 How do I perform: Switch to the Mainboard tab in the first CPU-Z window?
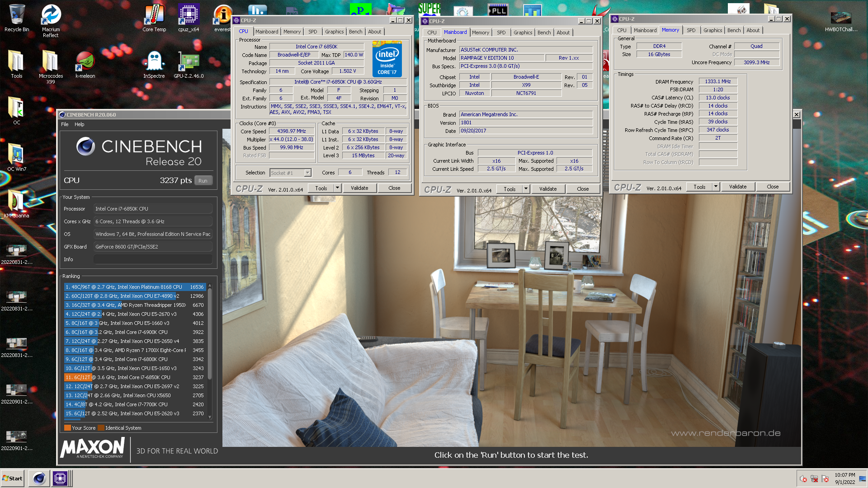[267, 32]
